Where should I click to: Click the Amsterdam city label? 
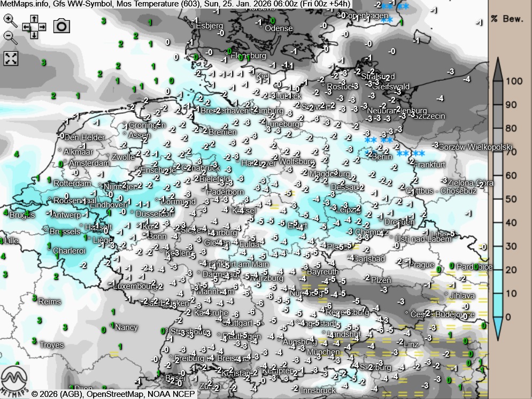coord(89,163)
